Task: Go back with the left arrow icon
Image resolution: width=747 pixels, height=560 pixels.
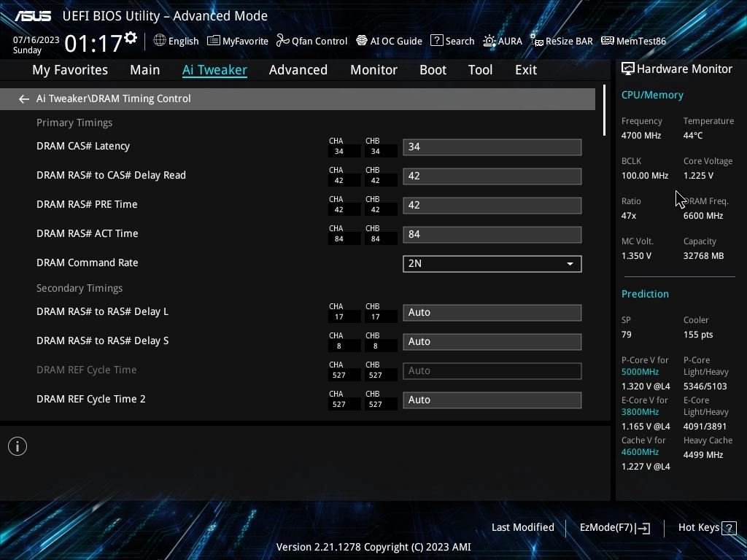Action: 24,98
